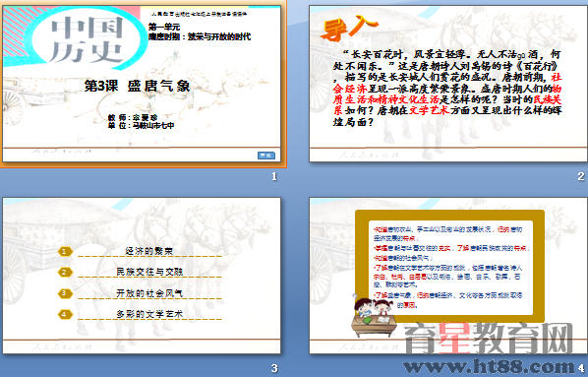Click the 第一单元 unit heading text
This screenshot has height=377, width=588.
164,27
